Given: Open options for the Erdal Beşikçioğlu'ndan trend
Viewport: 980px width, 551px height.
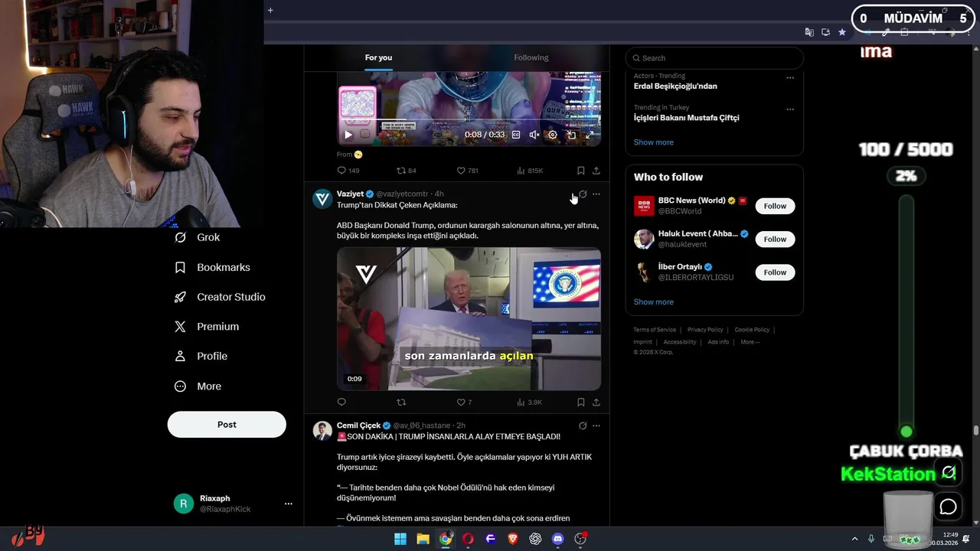Looking at the screenshot, I should pyautogui.click(x=790, y=77).
